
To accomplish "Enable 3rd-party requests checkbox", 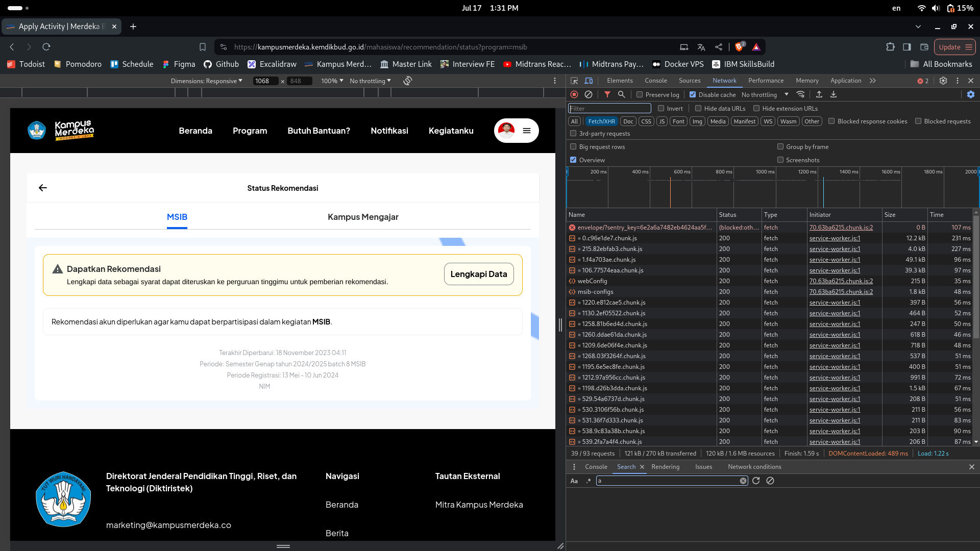I will [573, 133].
